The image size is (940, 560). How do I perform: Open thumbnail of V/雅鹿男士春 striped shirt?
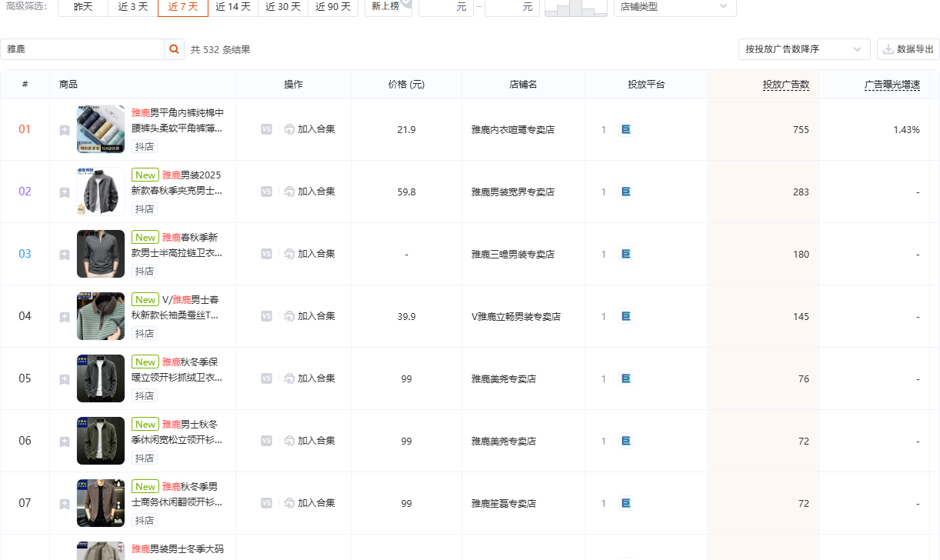click(x=101, y=316)
